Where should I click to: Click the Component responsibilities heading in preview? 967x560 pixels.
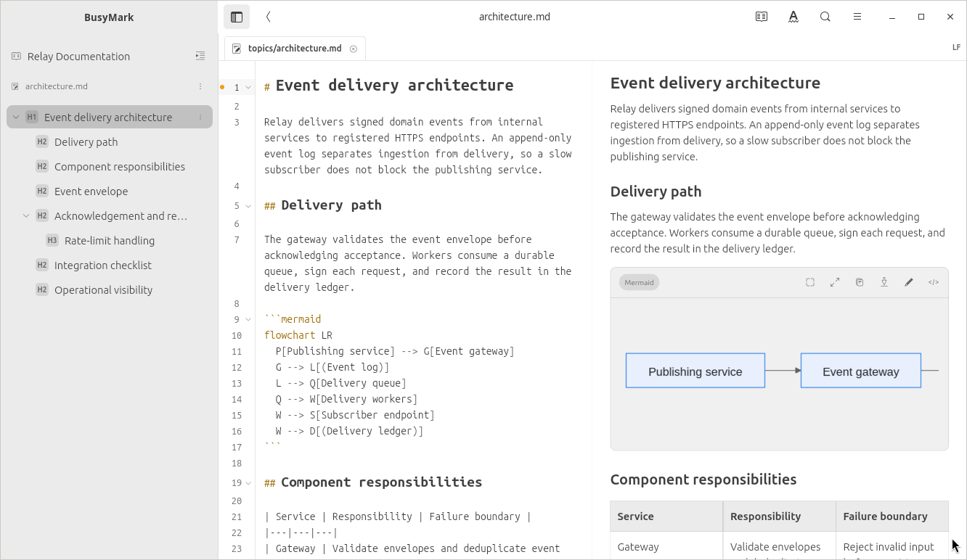coord(703,479)
